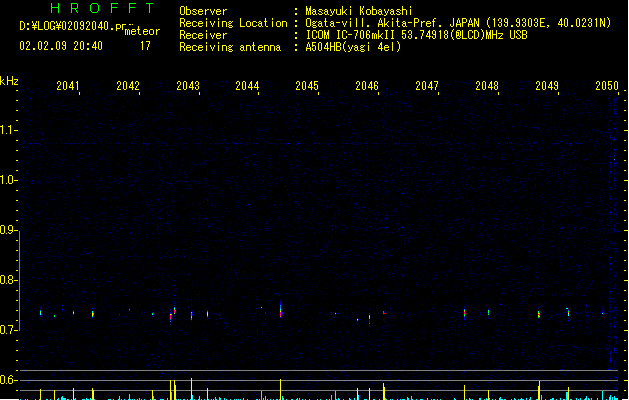Viewport: 629px width, 400px height.
Task: Click the A504HB(yagi 4el) antenna value
Action: coord(353,47)
